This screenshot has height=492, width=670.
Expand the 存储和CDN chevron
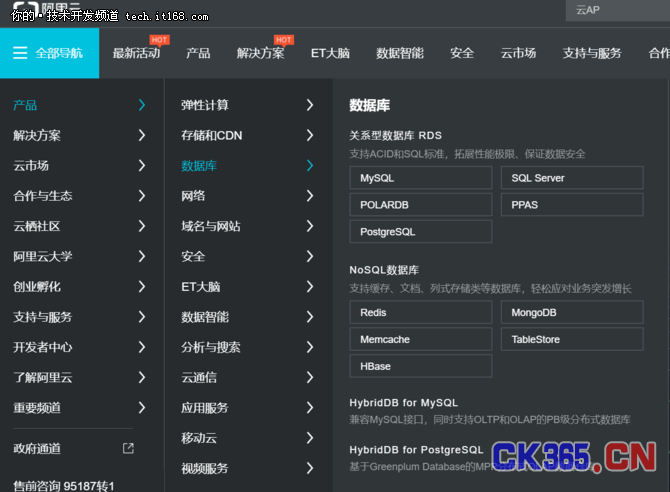coord(310,136)
